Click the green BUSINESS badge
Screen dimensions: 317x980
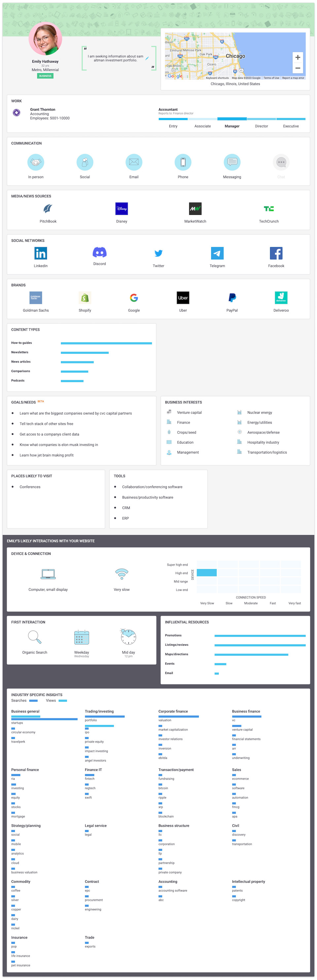pos(45,76)
